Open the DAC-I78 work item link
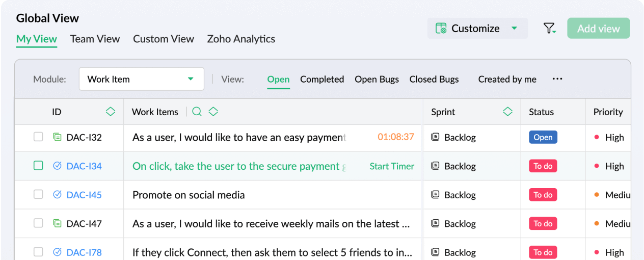The width and height of the screenshot is (644, 260). 84,252
